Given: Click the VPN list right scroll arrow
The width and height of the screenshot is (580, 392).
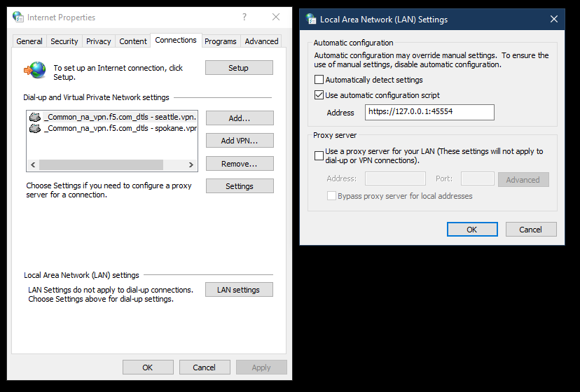Looking at the screenshot, I should click(x=191, y=165).
